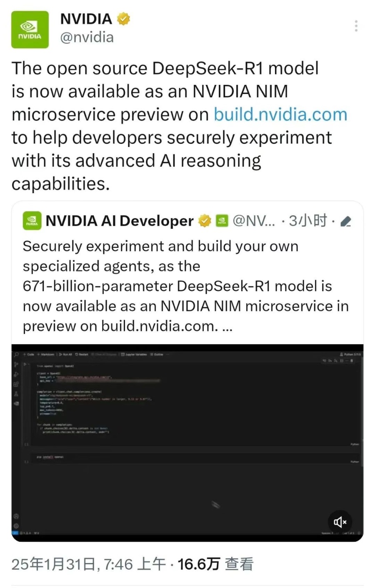Open the build.nvidia.com link
Viewport: 375px width, 588px height.
point(280,114)
